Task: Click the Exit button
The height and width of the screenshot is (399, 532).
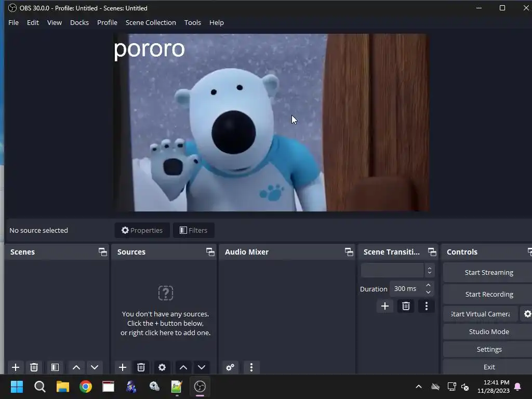Action: click(488, 367)
